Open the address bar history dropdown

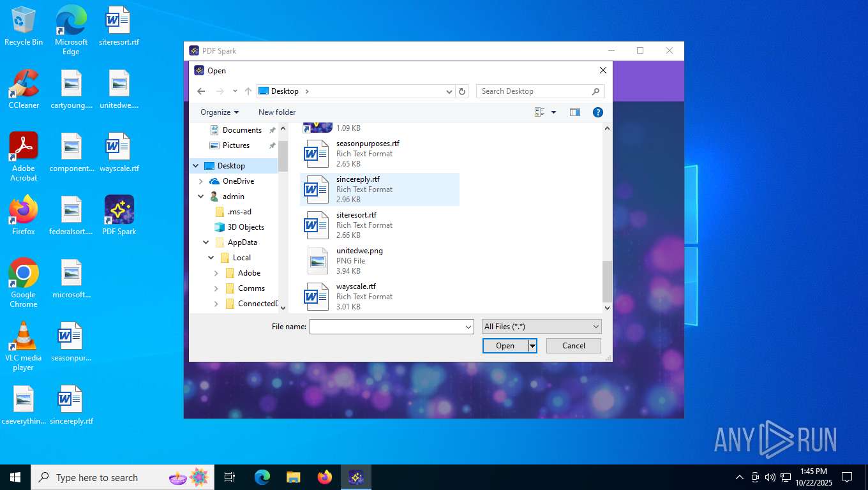tap(449, 91)
